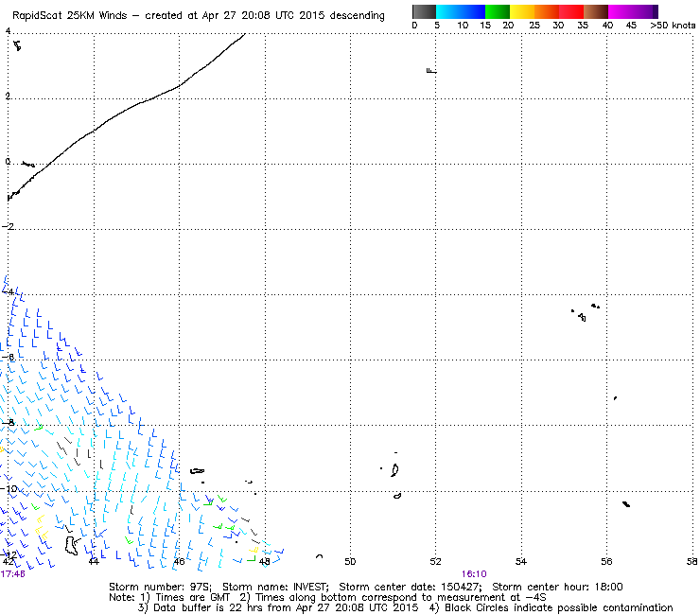The width and height of the screenshot is (700, 615).
Task: Click longitude axis label '56'
Action: [x=606, y=561]
